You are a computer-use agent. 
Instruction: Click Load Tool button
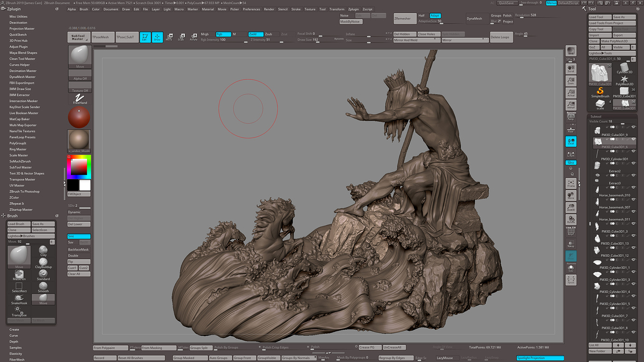[599, 17]
